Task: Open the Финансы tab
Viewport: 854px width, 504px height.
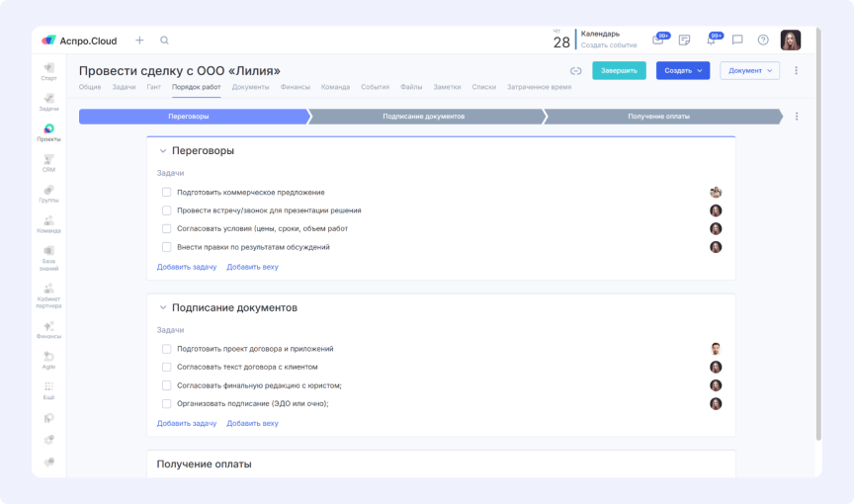Action: [296, 87]
